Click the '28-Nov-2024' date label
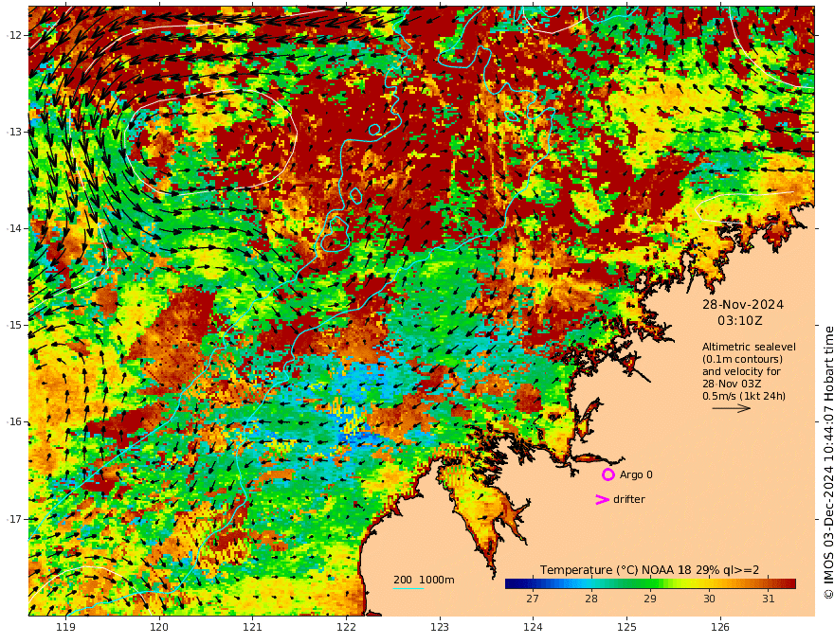 pos(742,304)
